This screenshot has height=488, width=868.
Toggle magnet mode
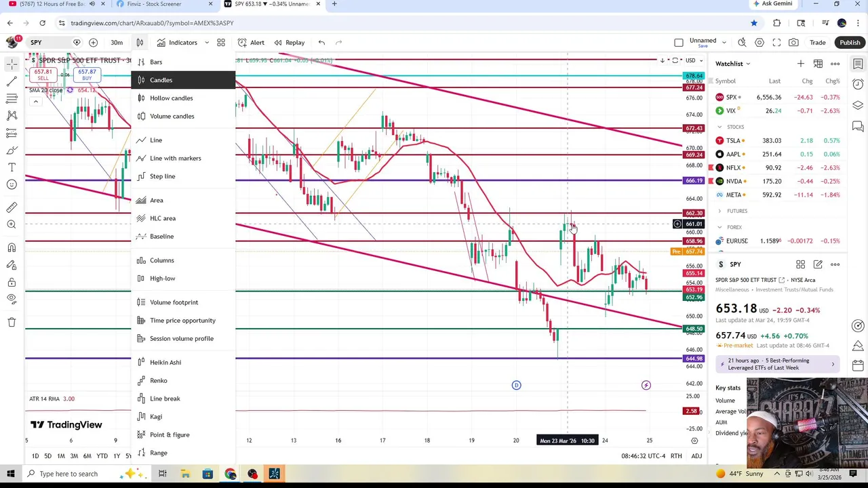pyautogui.click(x=12, y=248)
